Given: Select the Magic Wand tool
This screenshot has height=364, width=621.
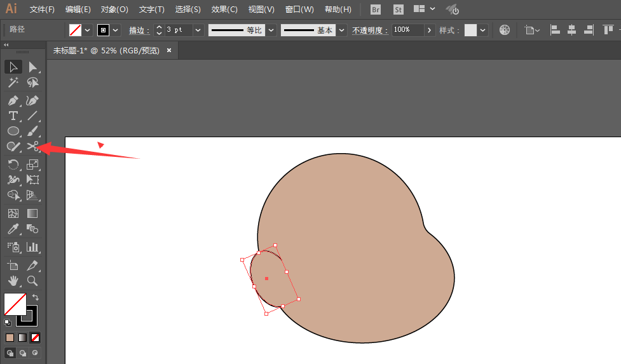Looking at the screenshot, I should [x=13, y=83].
